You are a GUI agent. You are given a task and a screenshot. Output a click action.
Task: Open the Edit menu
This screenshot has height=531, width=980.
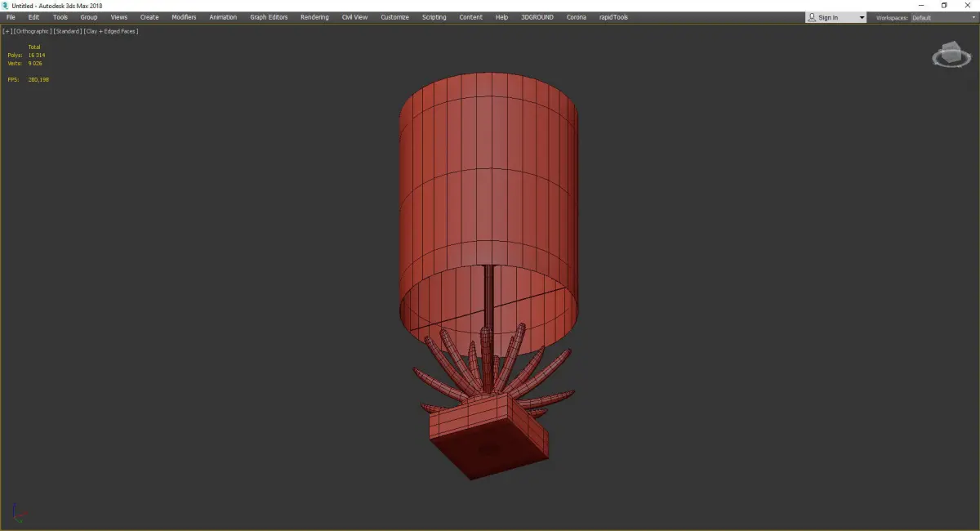click(x=33, y=17)
